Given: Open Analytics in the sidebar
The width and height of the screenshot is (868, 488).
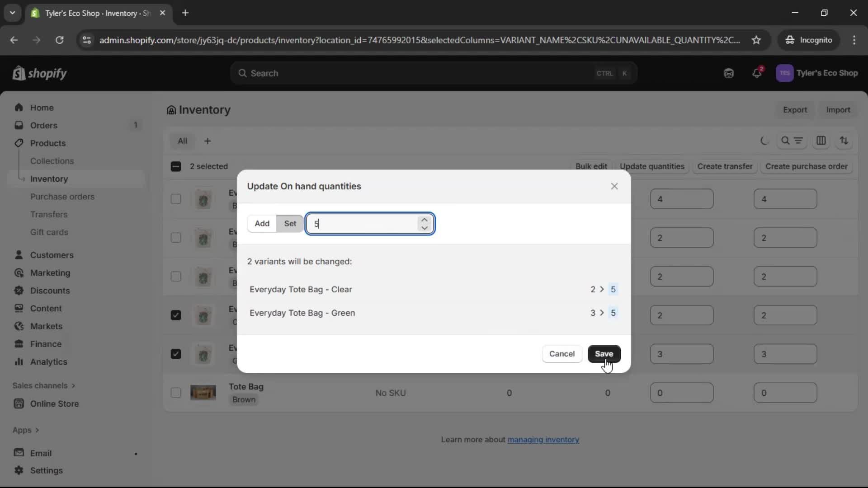Looking at the screenshot, I should click(47, 362).
